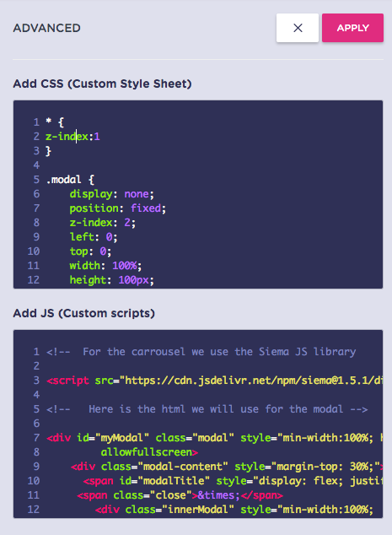Click the 'display: none;' CSS line
Image resolution: width=392 pixels, height=535 pixels.
tap(112, 194)
